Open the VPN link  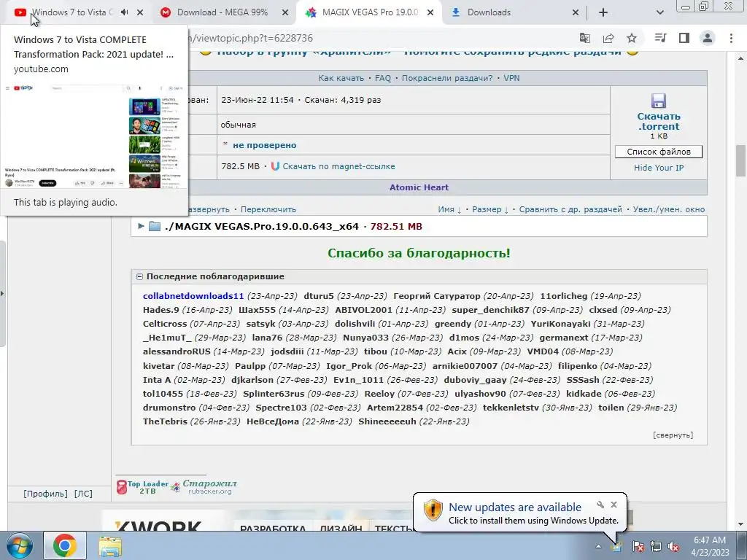tap(511, 78)
